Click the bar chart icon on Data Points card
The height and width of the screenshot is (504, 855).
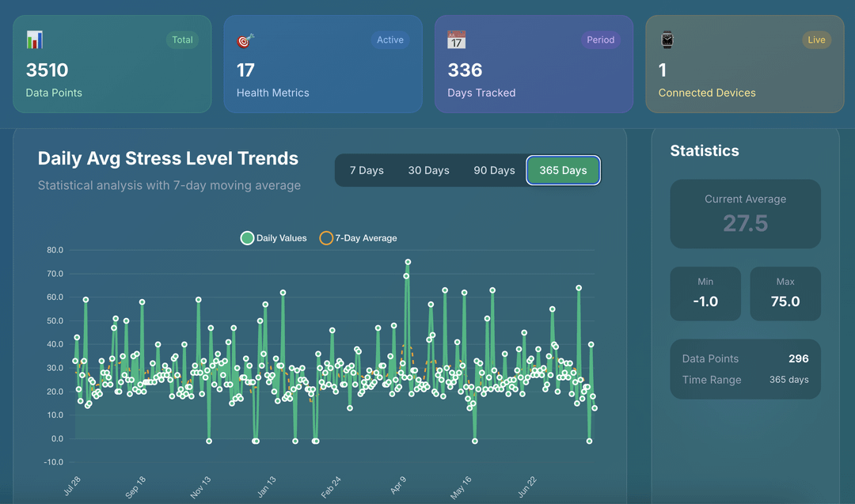click(34, 40)
